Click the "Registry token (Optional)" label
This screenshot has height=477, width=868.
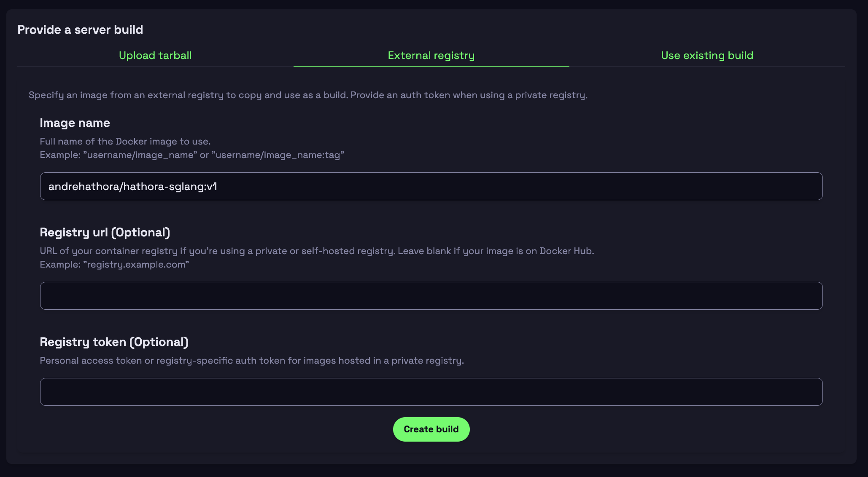pos(114,342)
